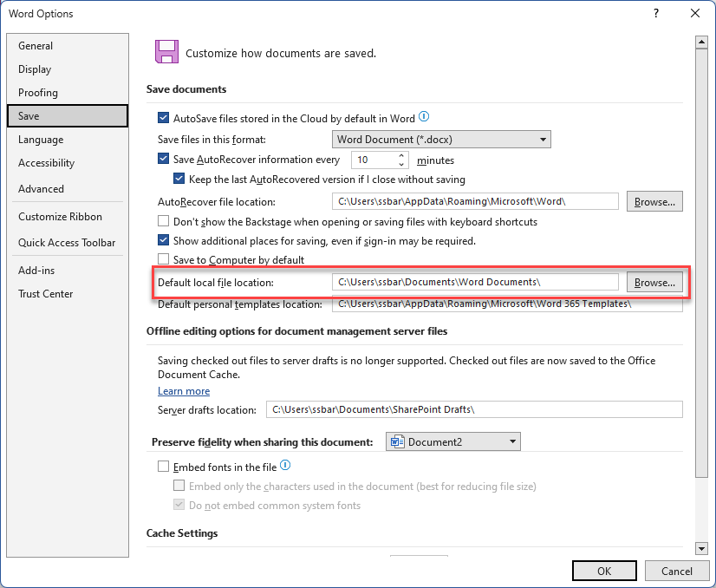
Task: Select the Save options category
Action: (68, 116)
